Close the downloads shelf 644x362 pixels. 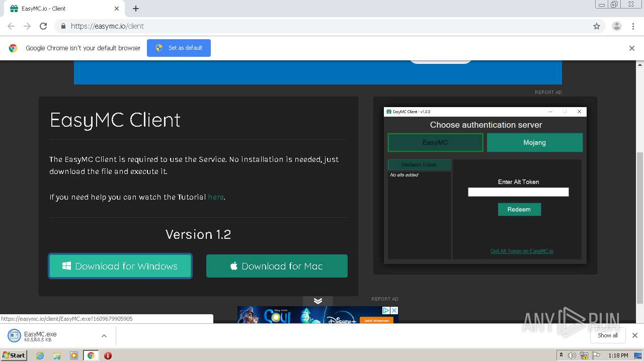pos(635,335)
